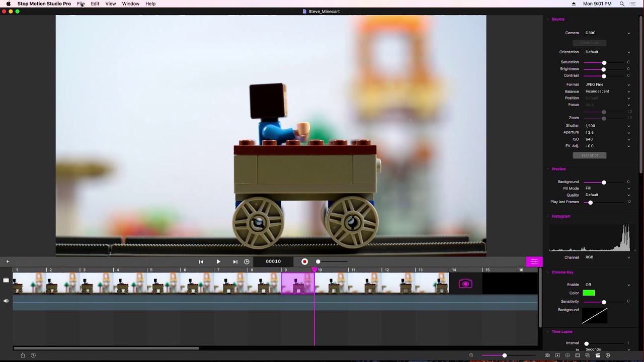Open the Aperture f 3.5 dropdown
The height and width of the screenshot is (362, 644).
tap(607, 132)
